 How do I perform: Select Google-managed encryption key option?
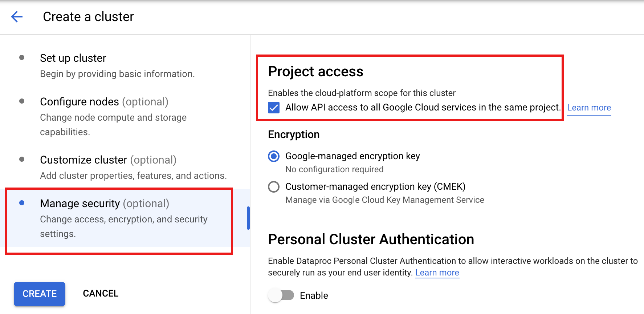[x=274, y=156]
